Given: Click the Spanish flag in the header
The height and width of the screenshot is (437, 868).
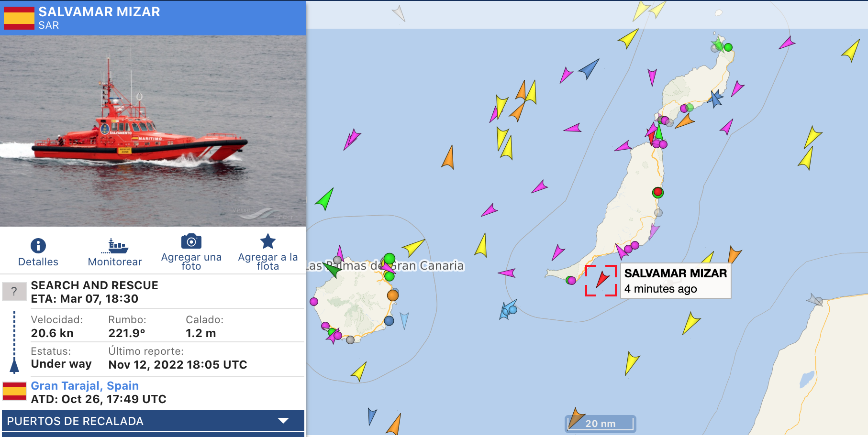Looking at the screenshot, I should coord(19,18).
